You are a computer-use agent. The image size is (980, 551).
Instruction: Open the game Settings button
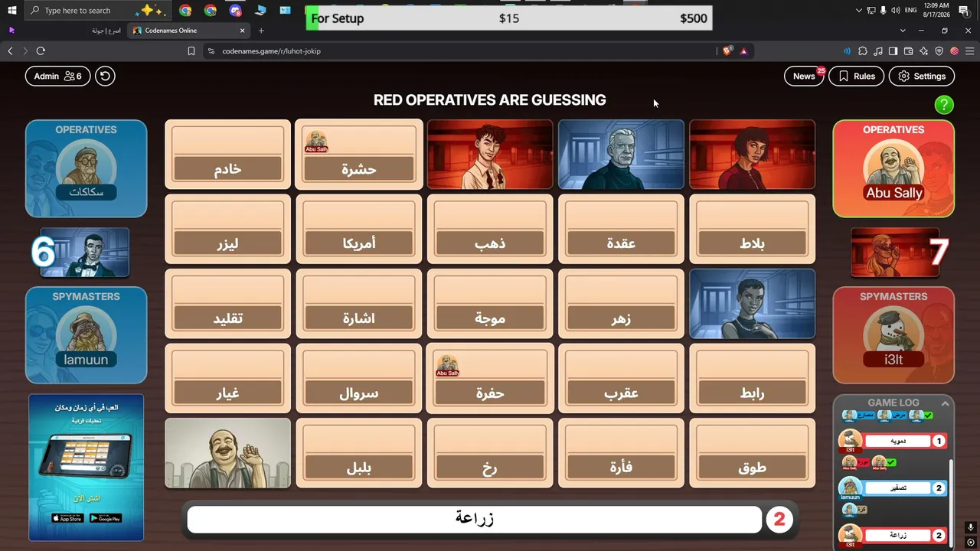[922, 76]
